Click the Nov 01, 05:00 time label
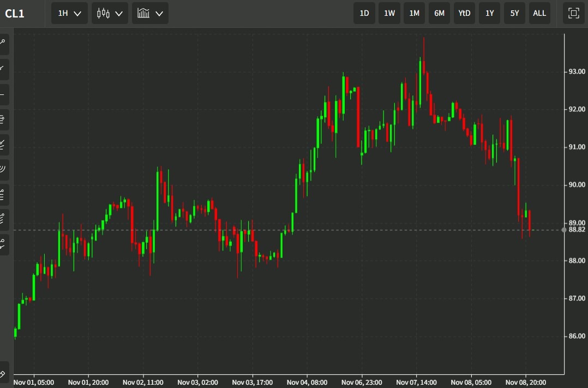This screenshot has height=388, width=588. 34,383
